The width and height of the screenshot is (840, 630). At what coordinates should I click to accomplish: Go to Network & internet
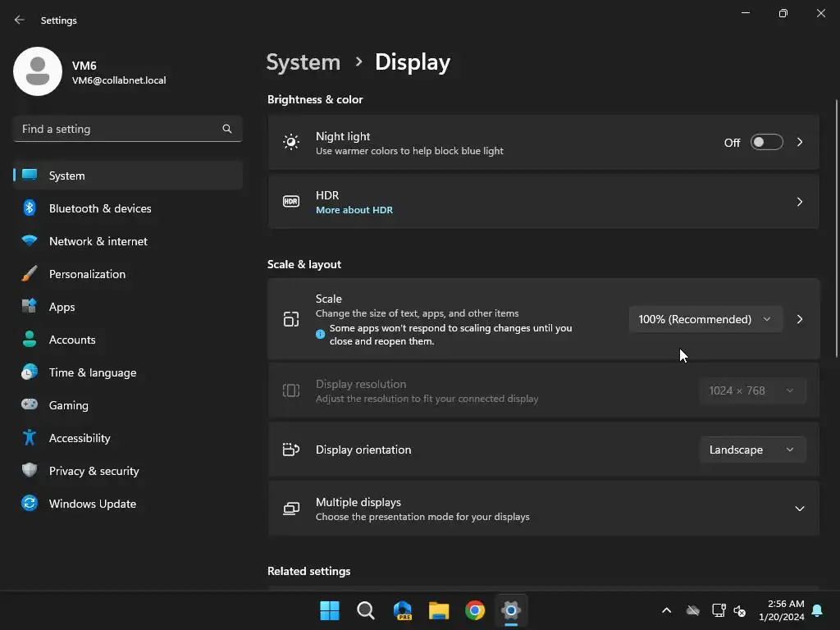128,240
